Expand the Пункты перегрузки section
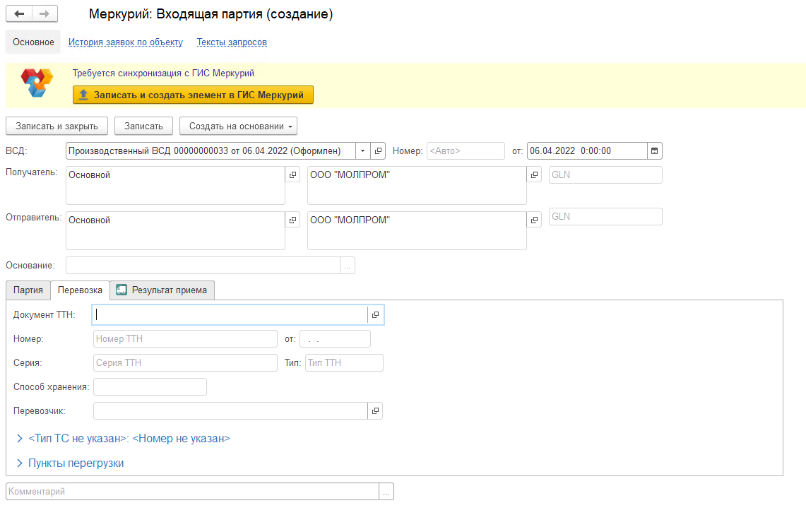This screenshot has width=806, height=532. 76,463
